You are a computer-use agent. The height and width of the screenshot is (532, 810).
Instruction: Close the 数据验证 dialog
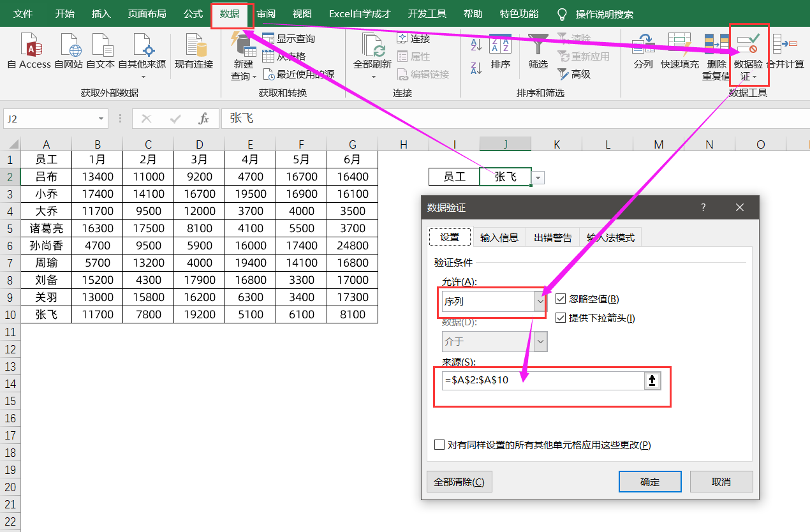(x=740, y=207)
